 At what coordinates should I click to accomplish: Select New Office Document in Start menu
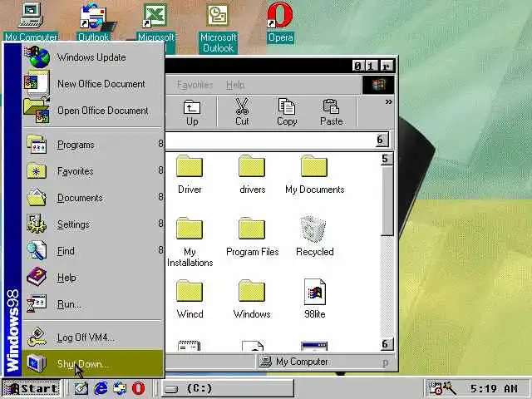click(92, 84)
